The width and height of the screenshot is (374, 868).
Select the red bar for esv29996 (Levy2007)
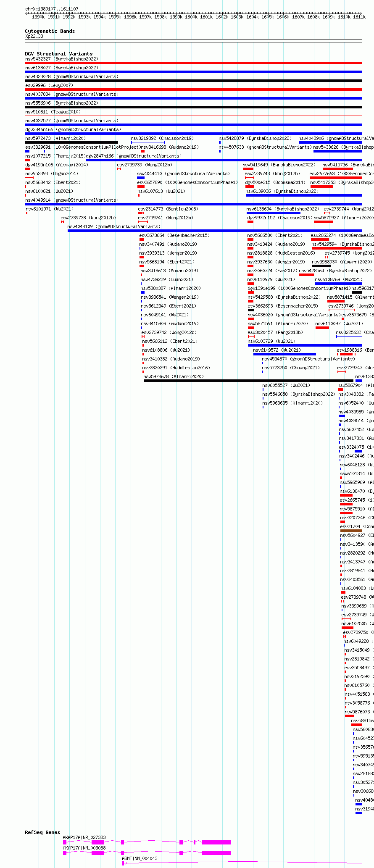[x=193, y=89]
